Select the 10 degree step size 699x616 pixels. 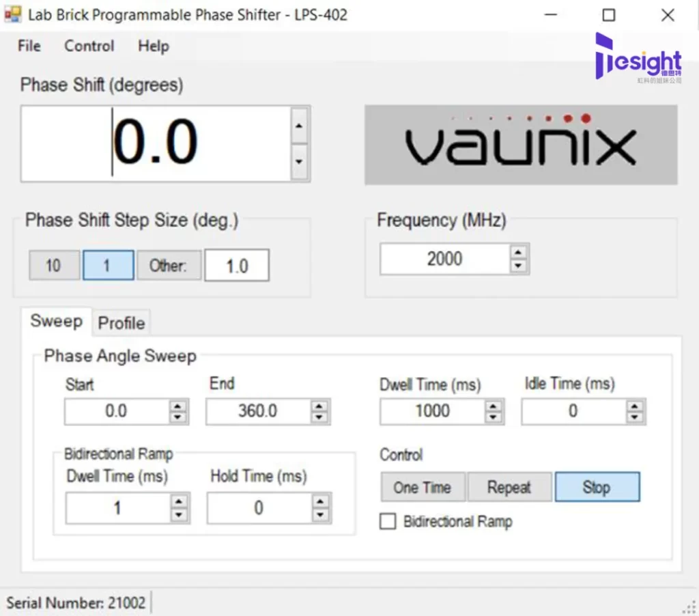53,265
